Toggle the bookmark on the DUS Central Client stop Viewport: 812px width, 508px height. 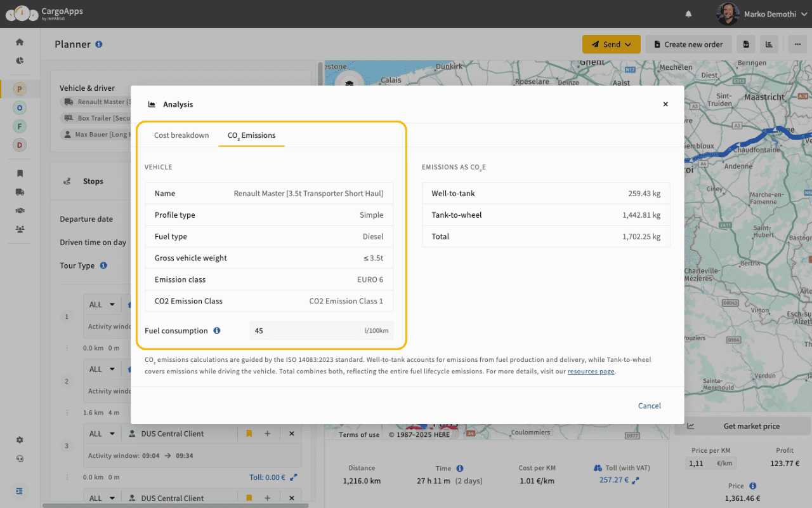coord(249,433)
